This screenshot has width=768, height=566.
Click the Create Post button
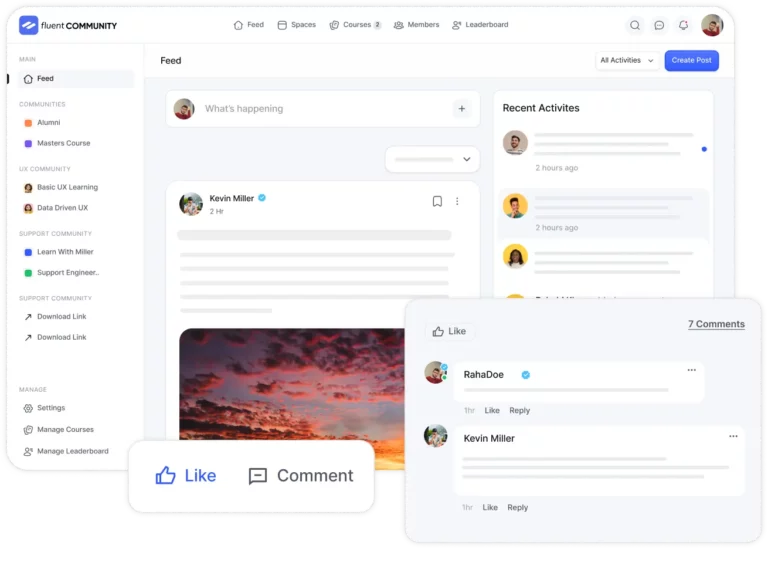coord(691,60)
